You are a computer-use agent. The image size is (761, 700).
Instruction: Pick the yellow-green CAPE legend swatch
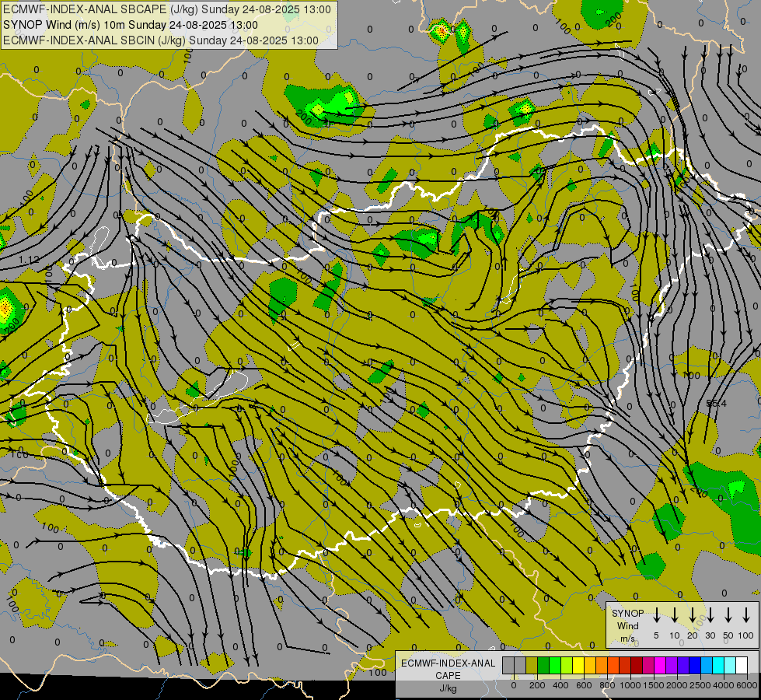click(567, 665)
